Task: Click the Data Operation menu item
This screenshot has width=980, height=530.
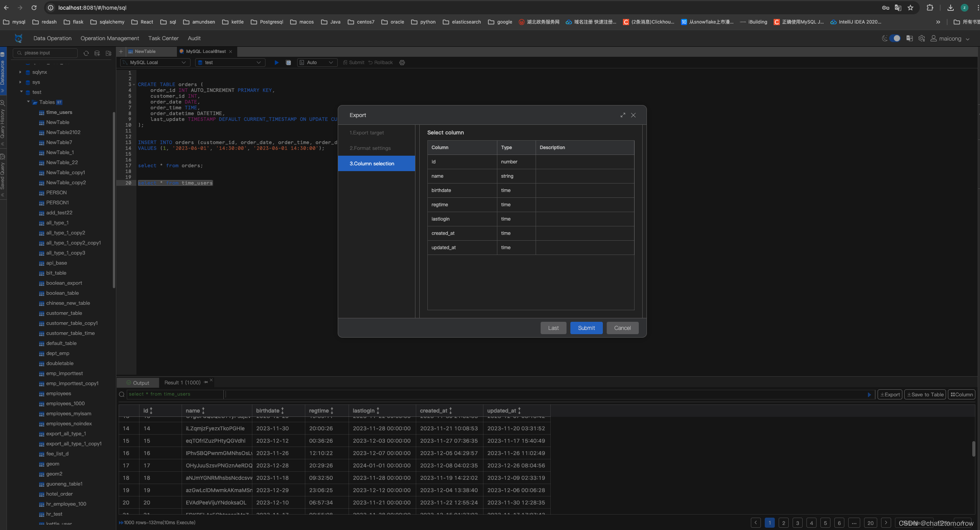Action: pyautogui.click(x=52, y=38)
